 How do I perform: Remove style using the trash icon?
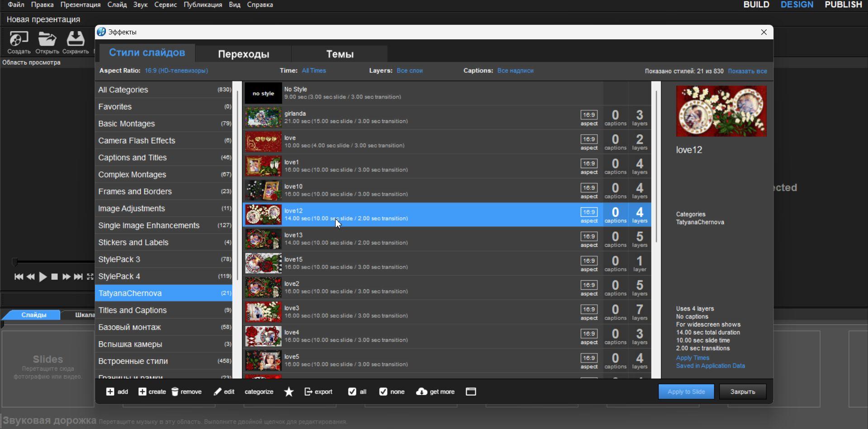175,391
